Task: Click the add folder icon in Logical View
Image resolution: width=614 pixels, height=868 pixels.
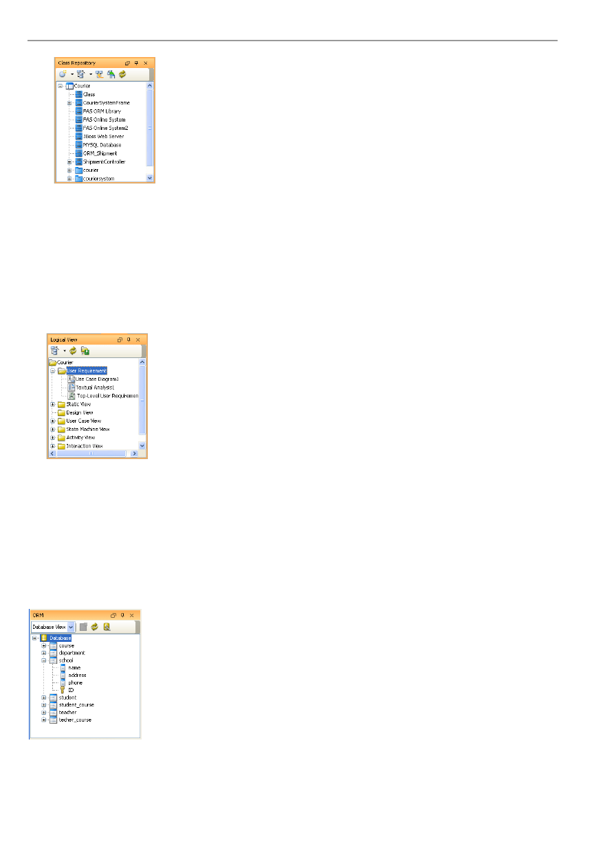Action: tap(85, 350)
